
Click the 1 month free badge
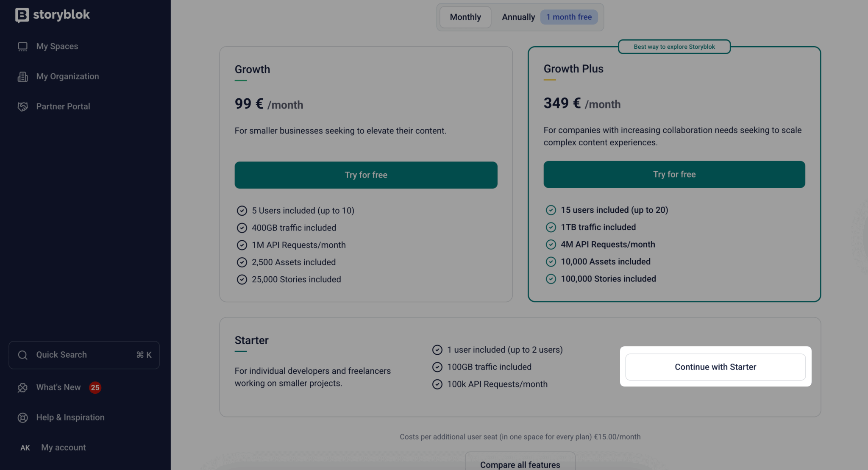tap(569, 17)
